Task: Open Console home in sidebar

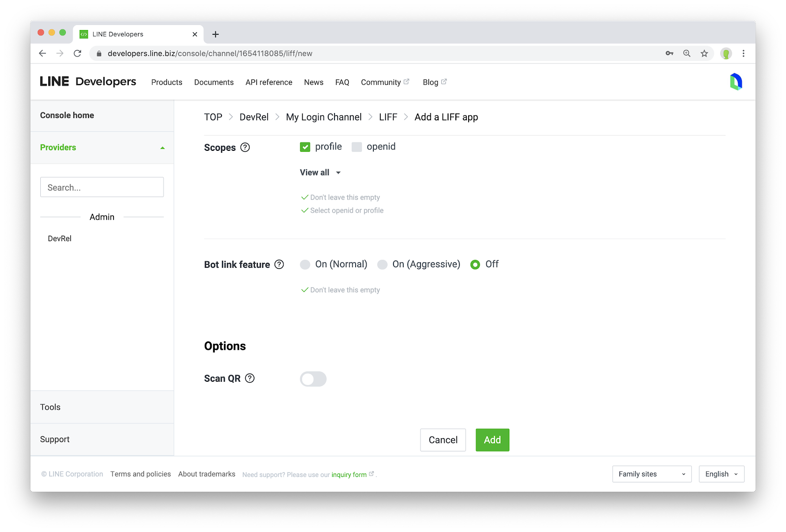Action: point(102,115)
